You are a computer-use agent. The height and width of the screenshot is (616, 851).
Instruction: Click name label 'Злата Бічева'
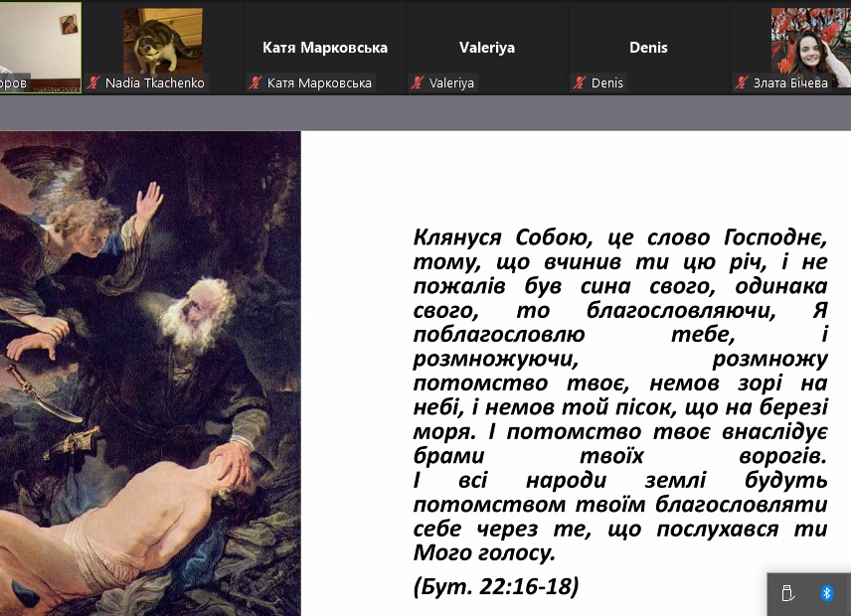pyautogui.click(x=790, y=83)
